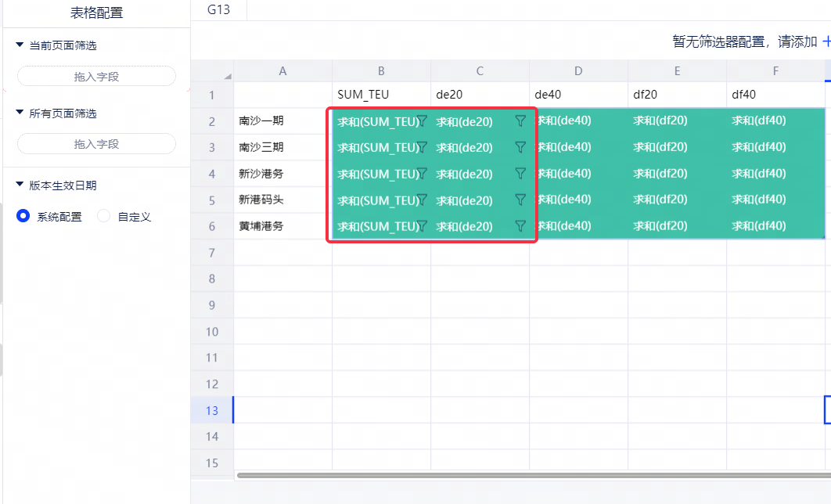Click the filter icon in cell C2

click(520, 121)
